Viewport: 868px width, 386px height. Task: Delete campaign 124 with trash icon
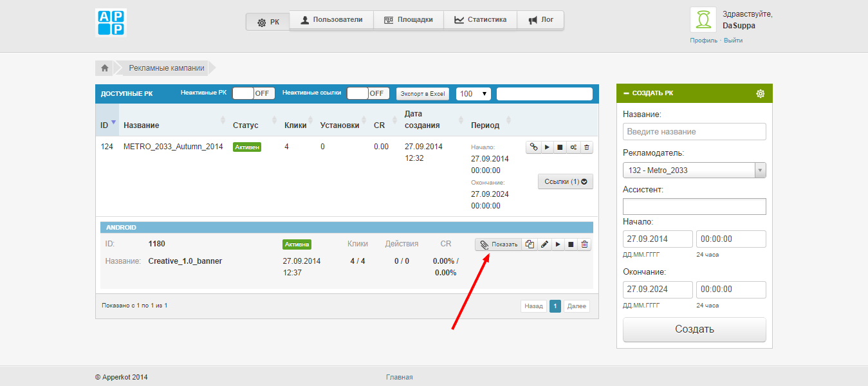tap(586, 147)
